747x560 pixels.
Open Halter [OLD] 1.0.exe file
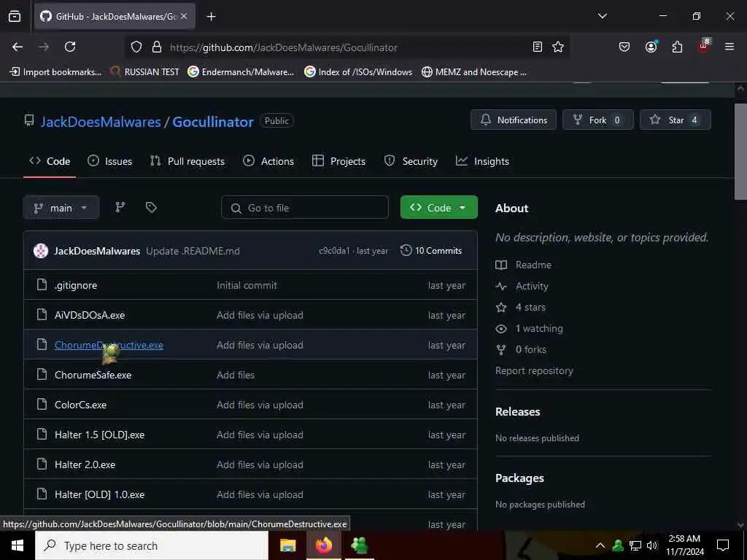(99, 495)
